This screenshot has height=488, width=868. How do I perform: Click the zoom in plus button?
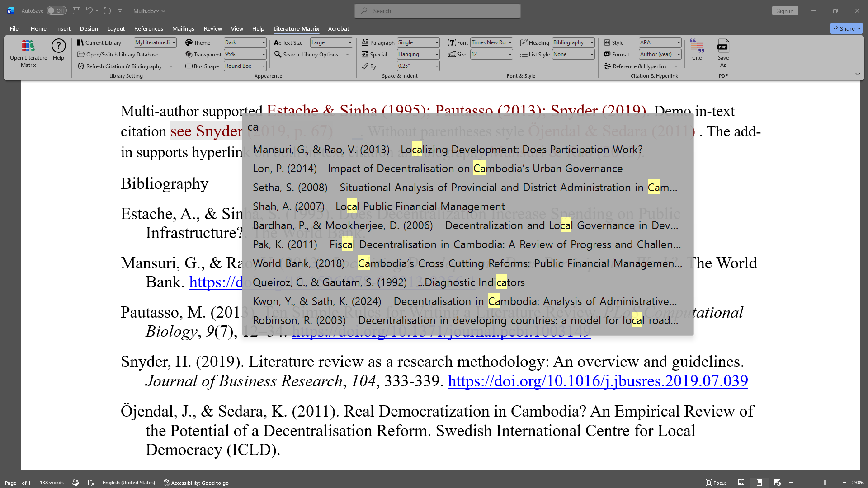[844, 483]
